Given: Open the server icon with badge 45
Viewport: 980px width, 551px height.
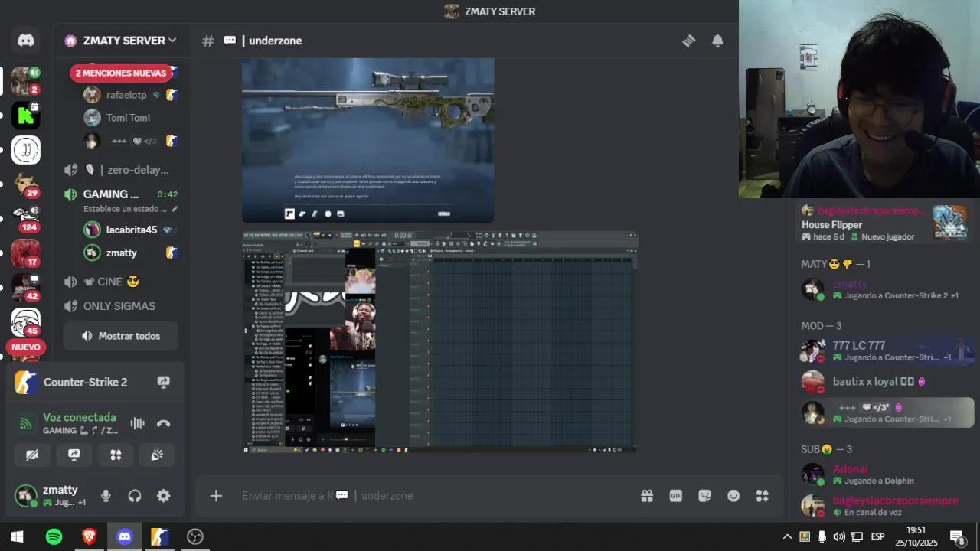Looking at the screenshot, I should (x=26, y=322).
